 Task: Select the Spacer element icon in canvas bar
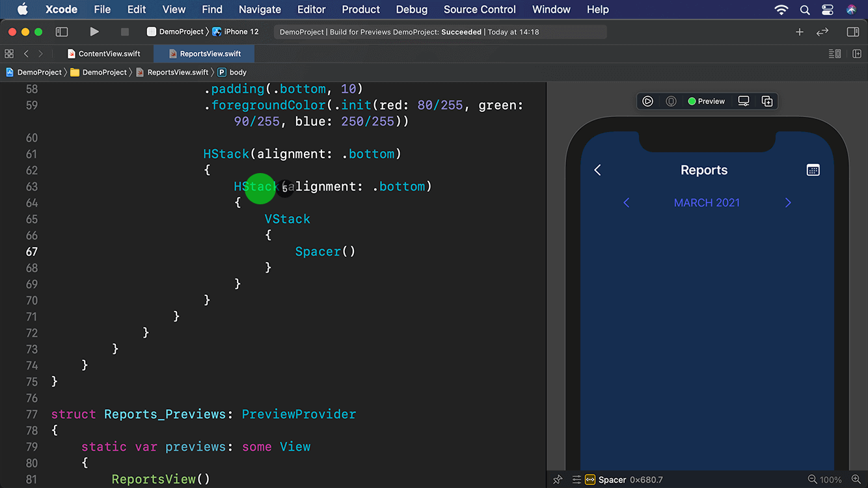[590, 480]
